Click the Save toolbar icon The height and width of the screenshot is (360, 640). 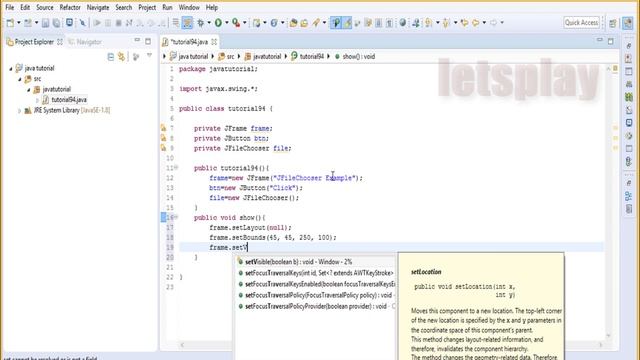[45, 23]
